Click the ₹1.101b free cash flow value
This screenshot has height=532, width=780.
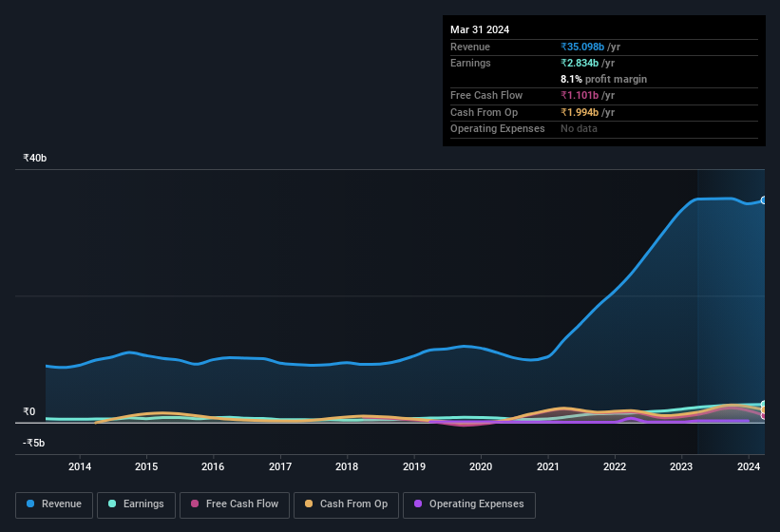580,95
